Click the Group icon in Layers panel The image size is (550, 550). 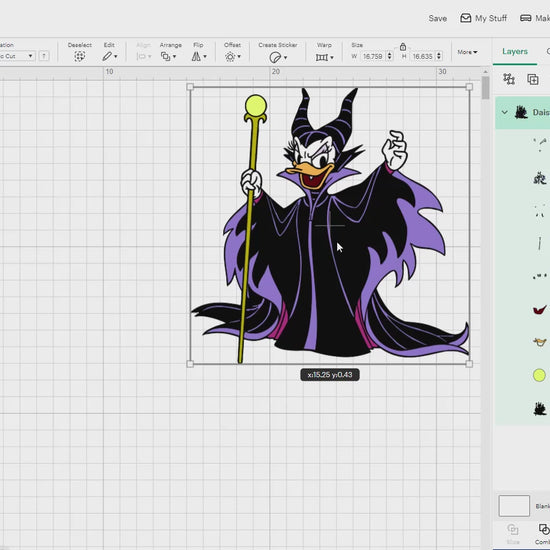[x=509, y=79]
